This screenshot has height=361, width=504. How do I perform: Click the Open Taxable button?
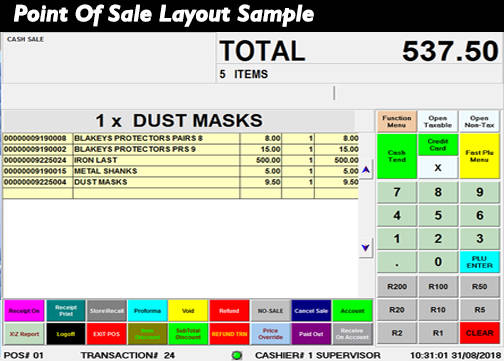[438, 122]
